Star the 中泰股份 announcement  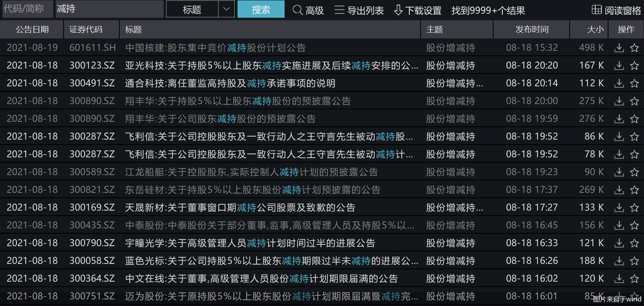click(x=634, y=225)
